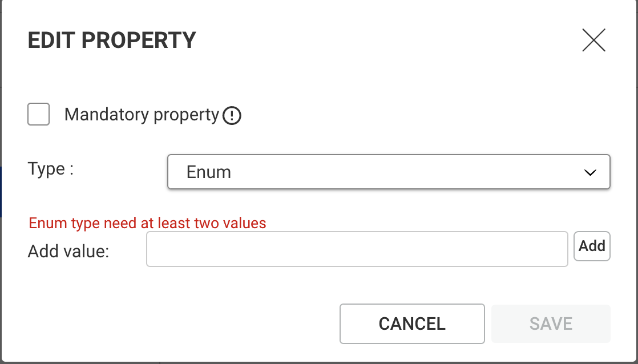This screenshot has height=364, width=638.
Task: Click the info icon beside Mandatory property
Action: click(232, 115)
